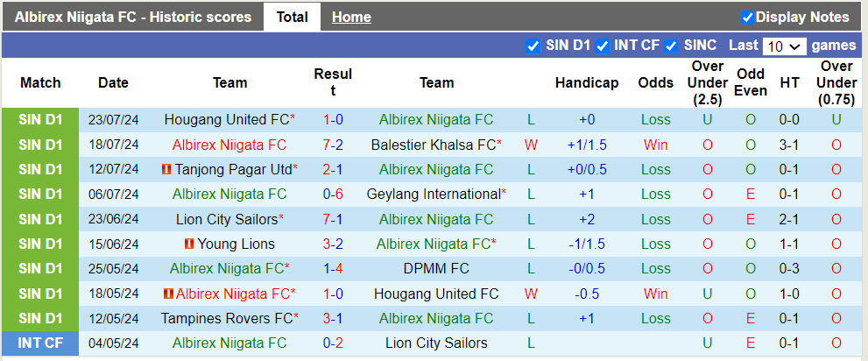868x361 pixels.
Task: Open the Balestier Khalsa FC team link
Action: tap(433, 145)
